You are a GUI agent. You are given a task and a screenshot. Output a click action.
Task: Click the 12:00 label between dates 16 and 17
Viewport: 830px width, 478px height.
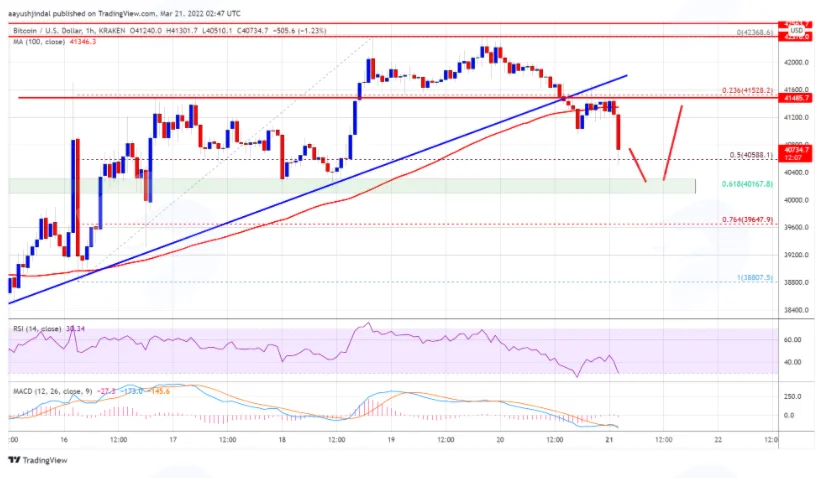tap(119, 439)
